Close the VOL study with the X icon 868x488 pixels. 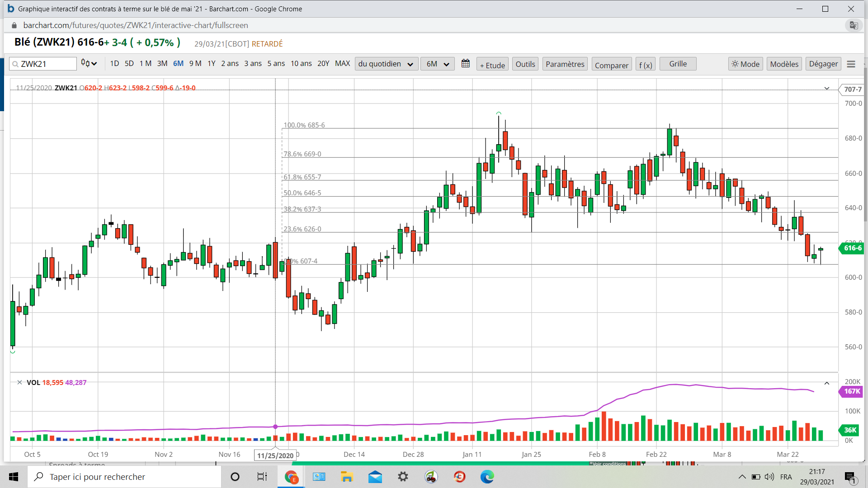tap(19, 382)
